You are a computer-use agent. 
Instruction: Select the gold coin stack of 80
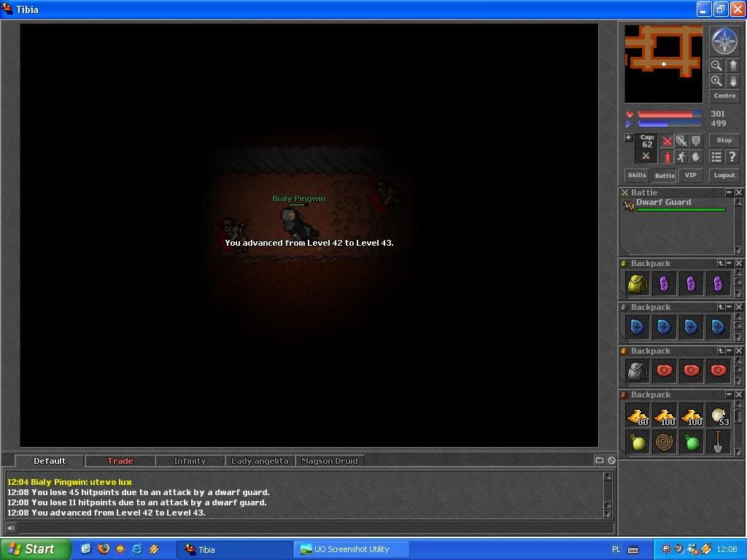pyautogui.click(x=637, y=416)
